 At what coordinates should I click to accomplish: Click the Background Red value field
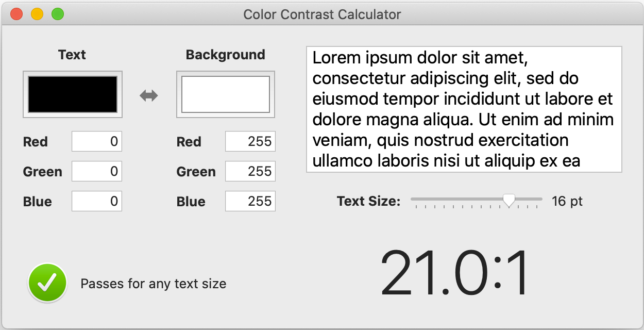click(250, 141)
